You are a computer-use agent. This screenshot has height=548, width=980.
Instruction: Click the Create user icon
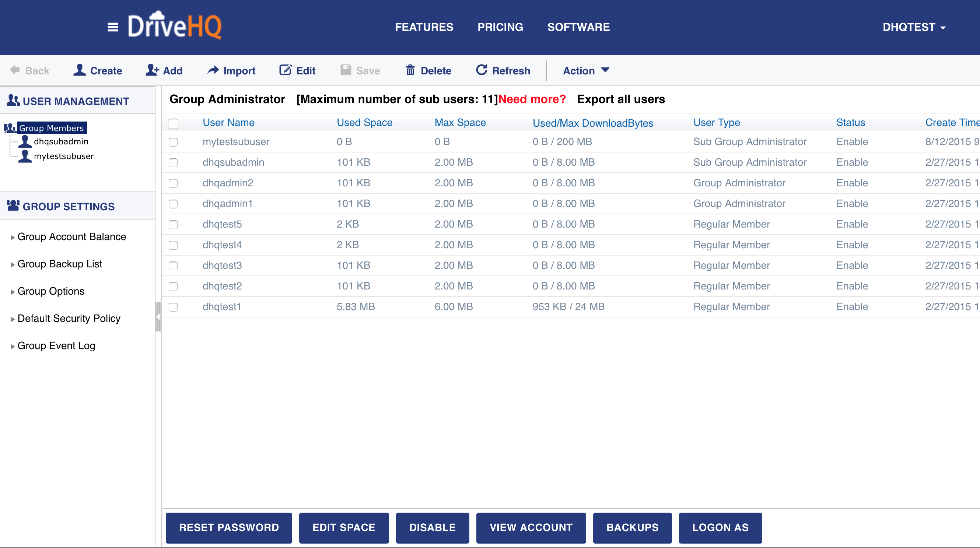[80, 70]
